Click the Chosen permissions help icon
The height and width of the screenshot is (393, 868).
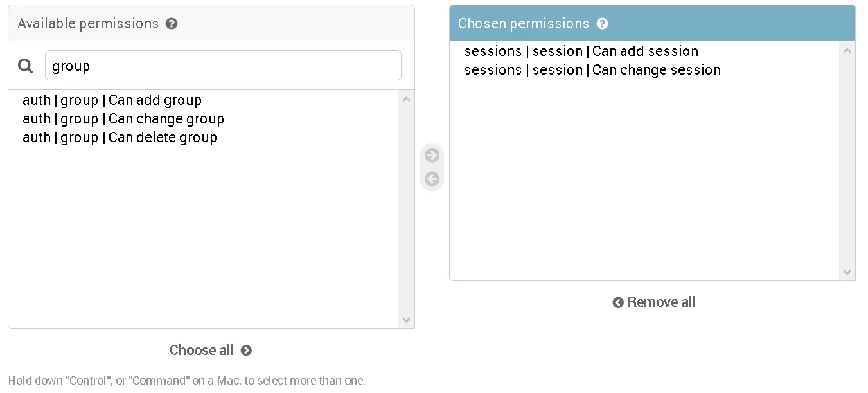(x=602, y=24)
